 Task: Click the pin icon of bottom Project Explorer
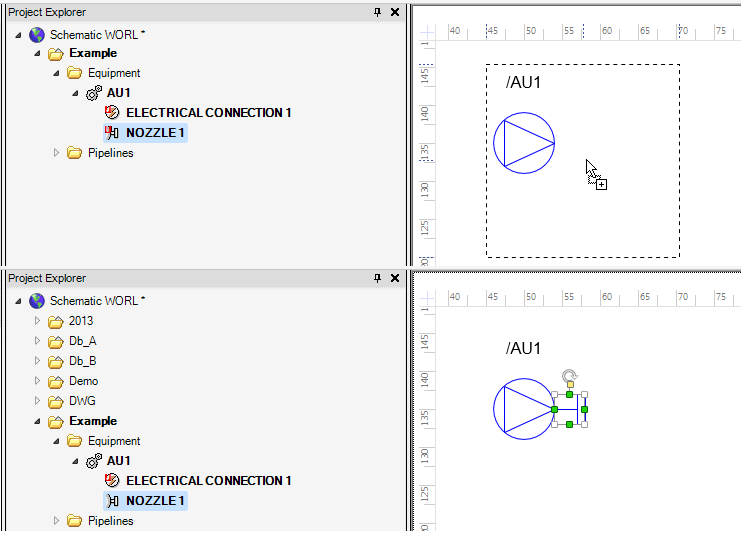(x=377, y=278)
